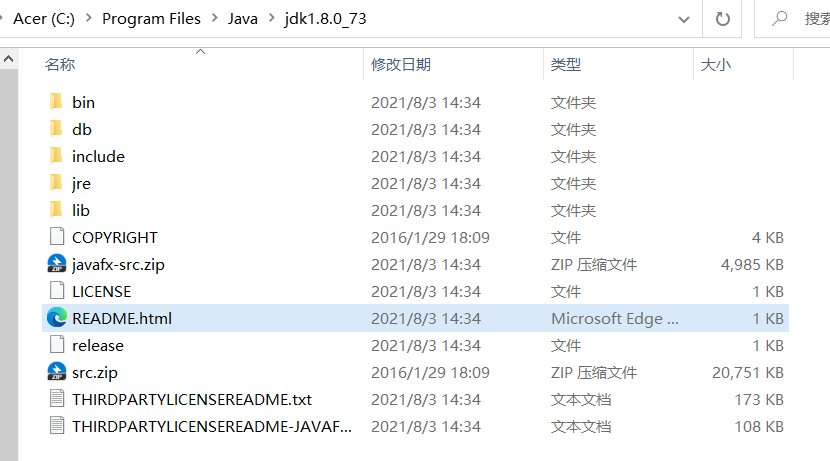Expand chevron after Acer (C:)

pyautogui.click(x=89, y=19)
